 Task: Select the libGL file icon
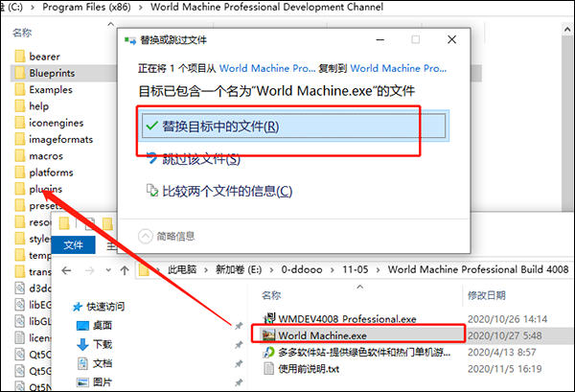(20, 321)
